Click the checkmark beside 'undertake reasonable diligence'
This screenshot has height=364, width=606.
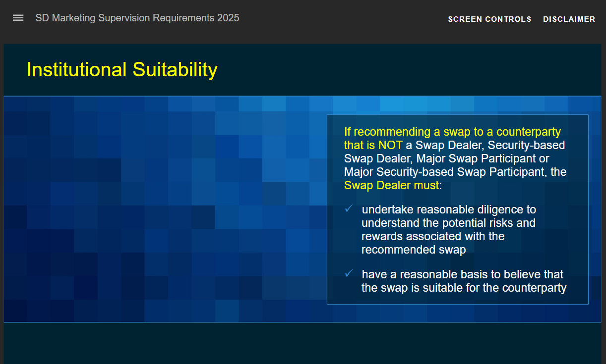(349, 209)
